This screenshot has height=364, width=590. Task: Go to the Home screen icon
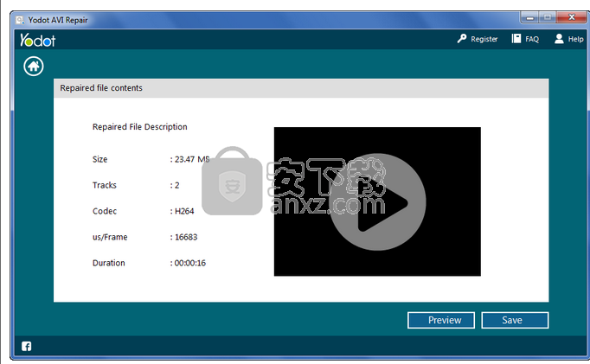pos(34,67)
